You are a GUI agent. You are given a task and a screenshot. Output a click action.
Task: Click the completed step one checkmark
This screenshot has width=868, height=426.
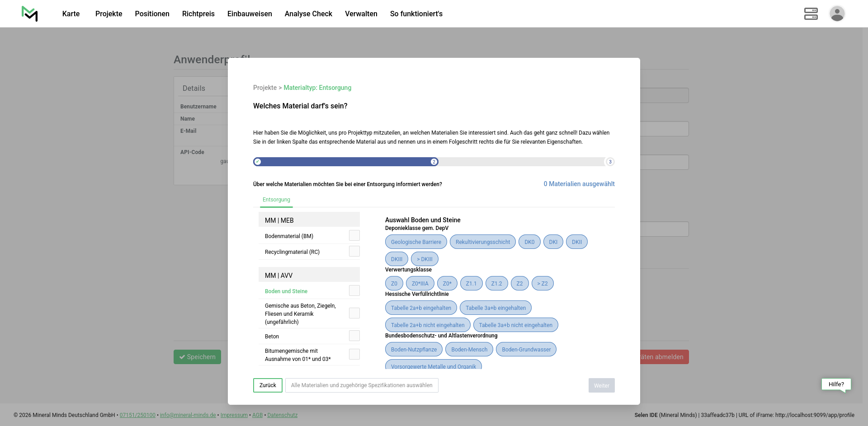coord(258,162)
